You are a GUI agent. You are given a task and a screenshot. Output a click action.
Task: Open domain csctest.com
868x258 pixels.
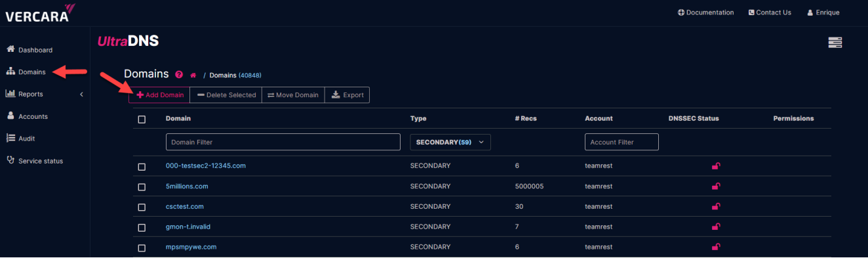click(185, 207)
